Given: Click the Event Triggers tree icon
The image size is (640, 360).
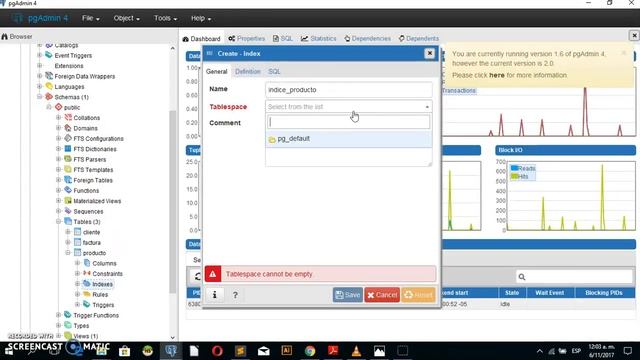Looking at the screenshot, I should 49,55.
